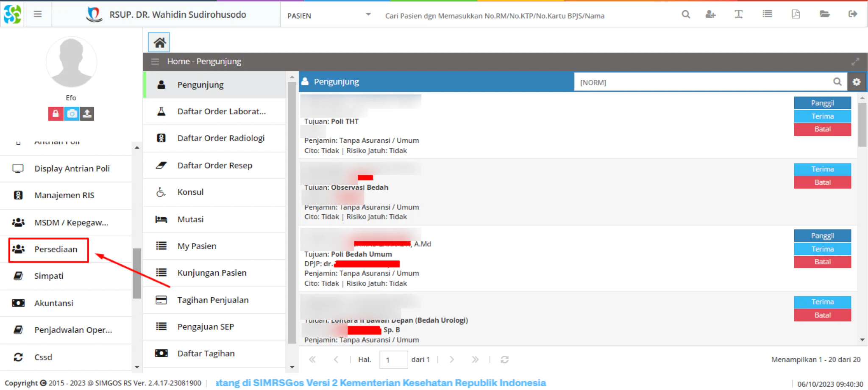
Task: Toggle the Home - Pengunjung panel menu icon
Action: pyautogui.click(x=155, y=62)
